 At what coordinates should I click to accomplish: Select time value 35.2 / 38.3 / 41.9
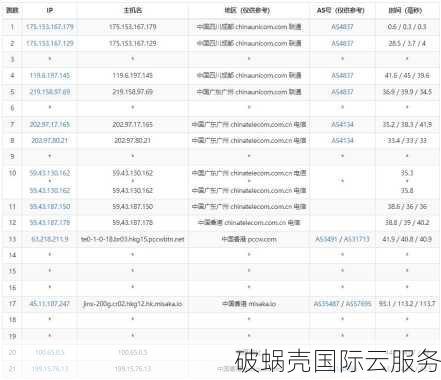pos(407,124)
